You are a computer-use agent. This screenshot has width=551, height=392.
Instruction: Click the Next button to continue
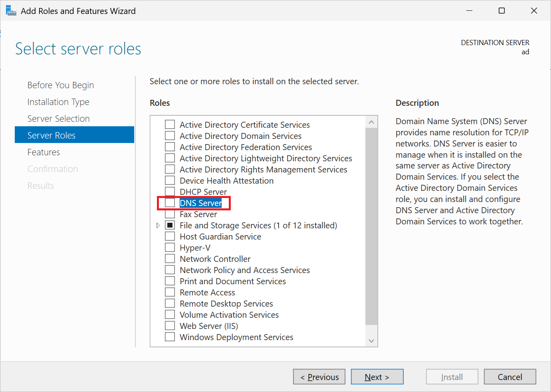377,376
